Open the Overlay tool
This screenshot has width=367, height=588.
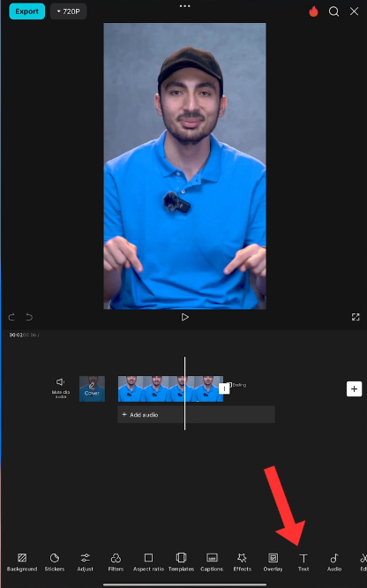coord(273,562)
